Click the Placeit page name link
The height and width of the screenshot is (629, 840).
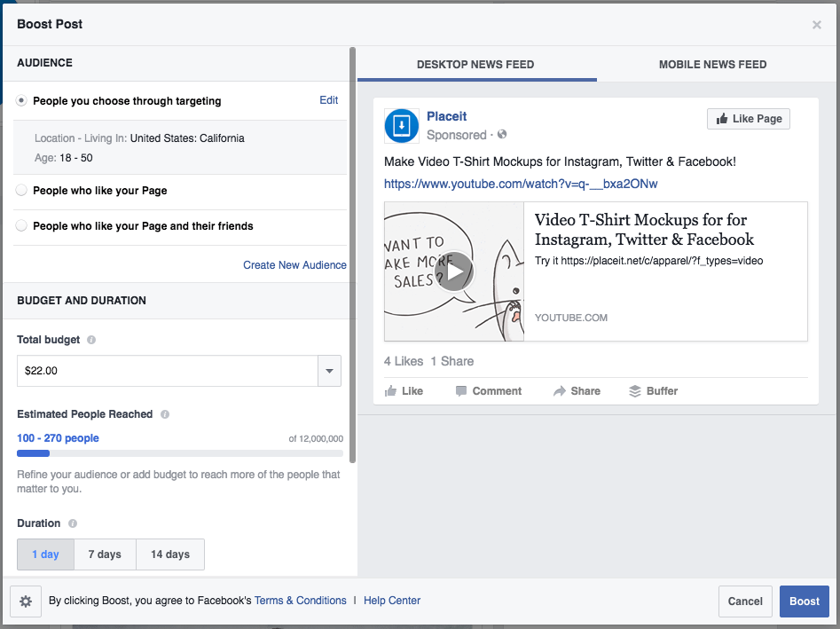coord(447,116)
